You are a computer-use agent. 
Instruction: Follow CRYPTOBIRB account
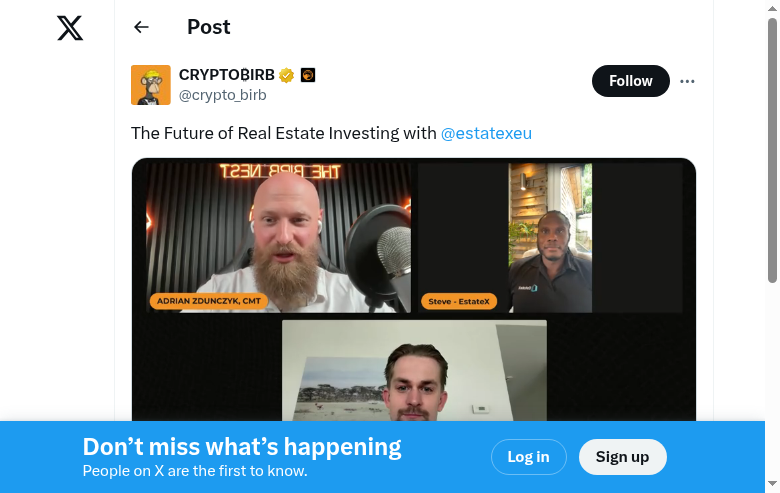[x=630, y=81]
